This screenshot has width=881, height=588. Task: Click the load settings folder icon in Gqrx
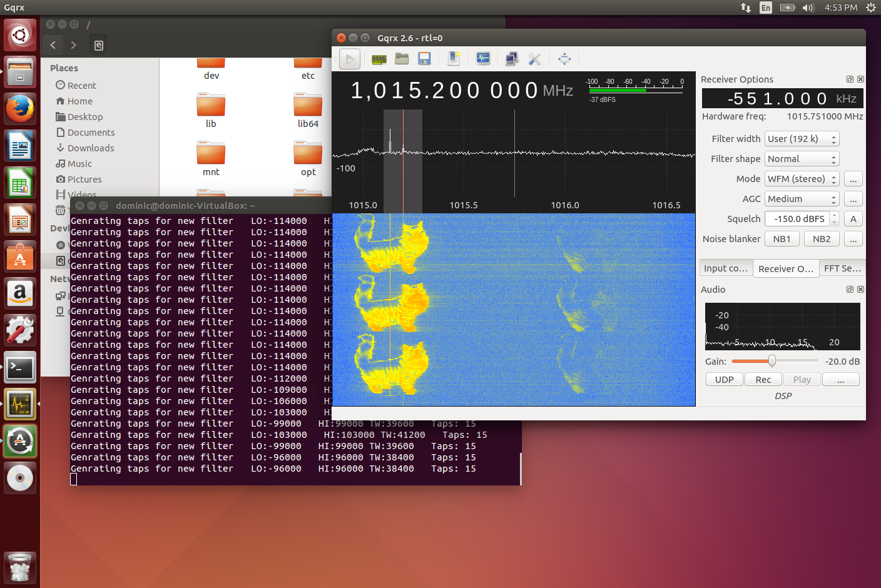tap(402, 59)
